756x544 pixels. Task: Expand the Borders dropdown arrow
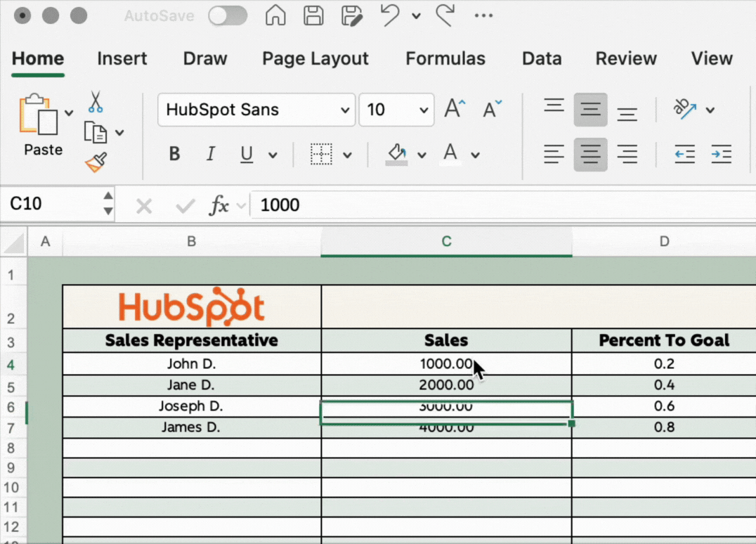(x=347, y=155)
